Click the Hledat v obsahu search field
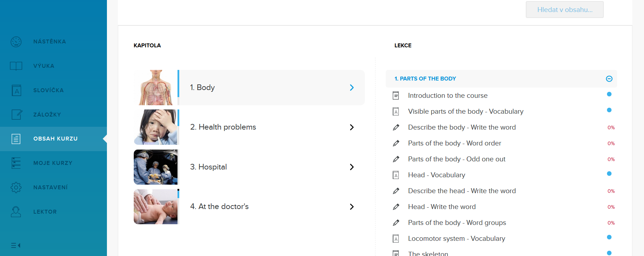Screen dimensions: 644x256 tap(564, 10)
